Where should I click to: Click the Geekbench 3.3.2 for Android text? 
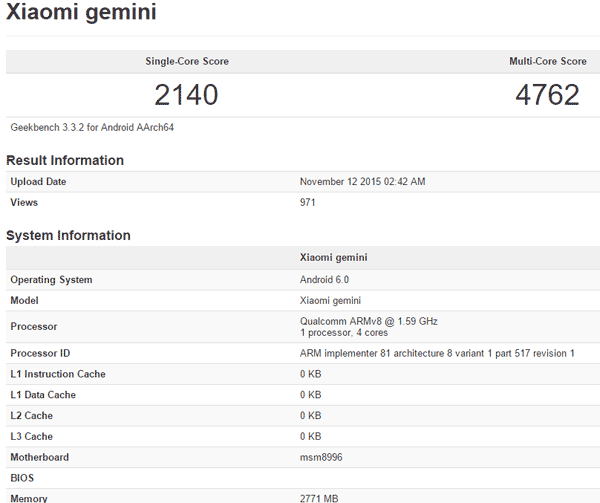click(x=86, y=128)
